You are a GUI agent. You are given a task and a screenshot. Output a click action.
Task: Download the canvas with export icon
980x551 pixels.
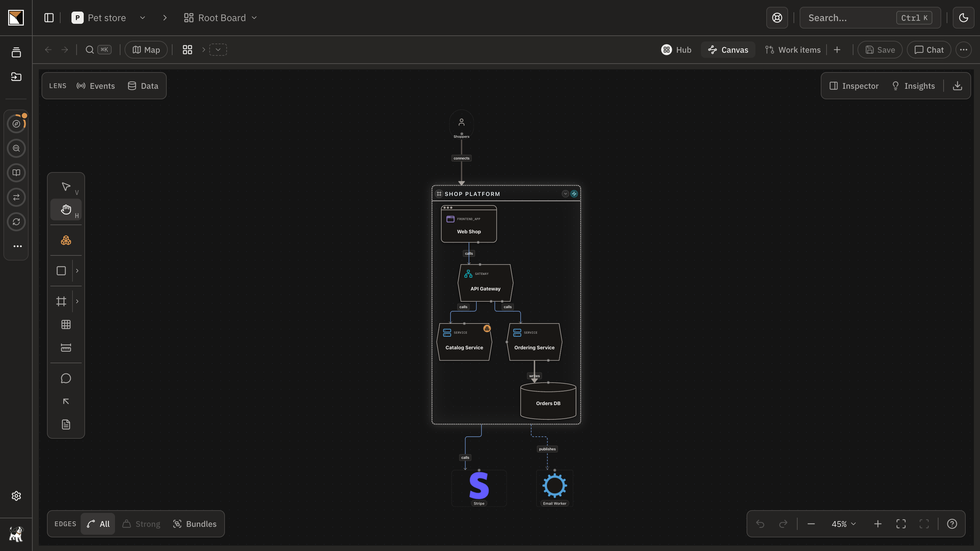[x=958, y=86]
